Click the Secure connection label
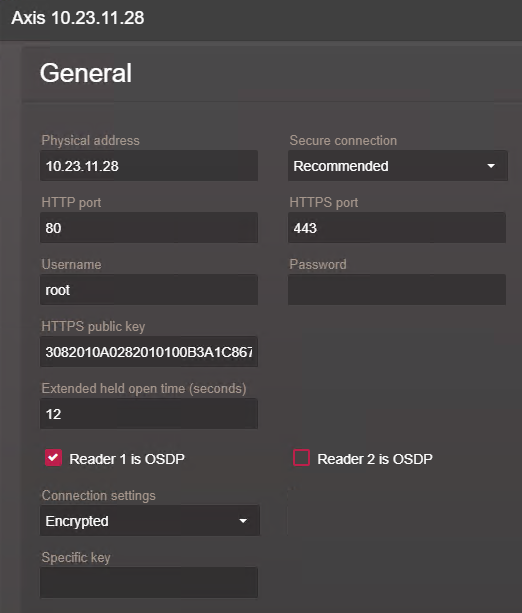 [x=343, y=140]
